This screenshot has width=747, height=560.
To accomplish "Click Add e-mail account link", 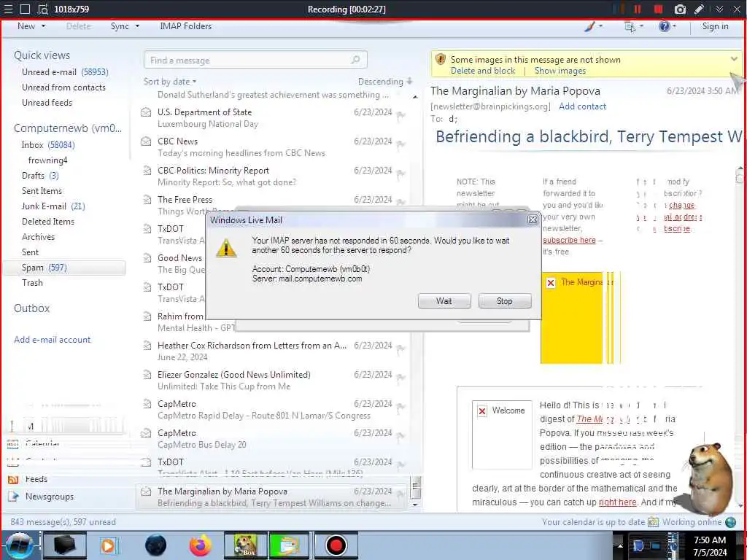I will (x=53, y=340).
